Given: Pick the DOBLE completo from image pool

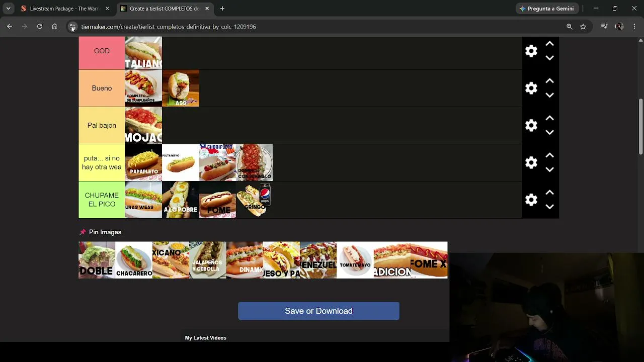Looking at the screenshot, I should [97, 260].
